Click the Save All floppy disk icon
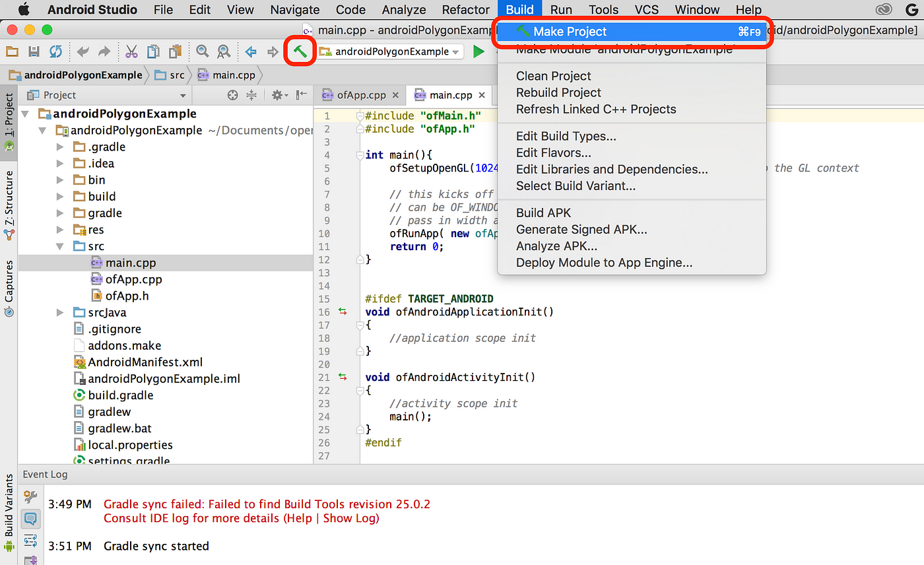The height and width of the screenshot is (565, 924). pyautogui.click(x=34, y=51)
